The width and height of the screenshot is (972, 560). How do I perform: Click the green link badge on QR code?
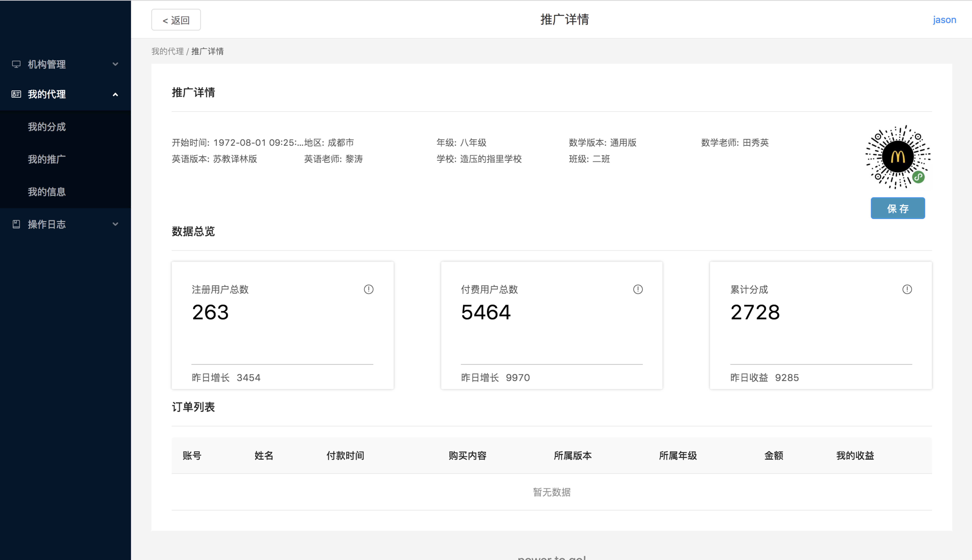click(919, 177)
